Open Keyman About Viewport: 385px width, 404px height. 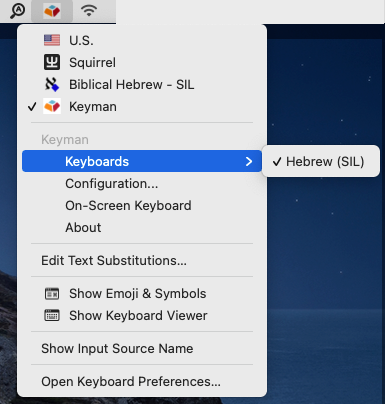[142, 227]
